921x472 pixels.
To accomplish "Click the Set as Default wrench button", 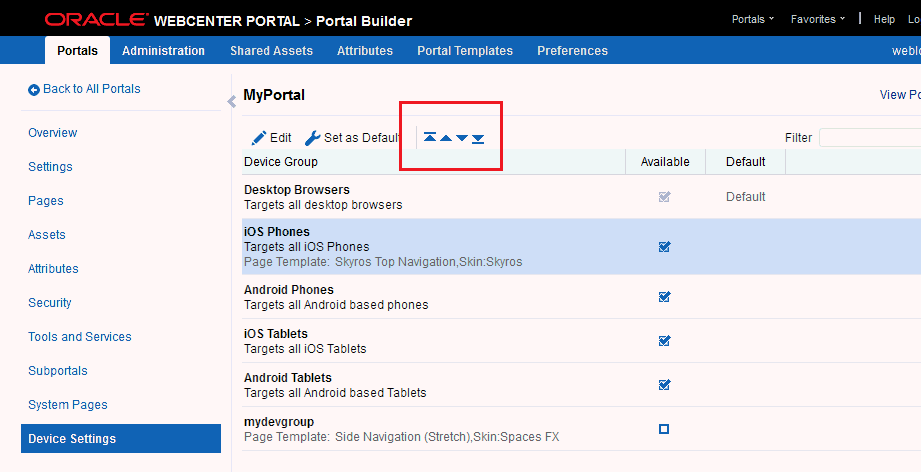I will (352, 138).
